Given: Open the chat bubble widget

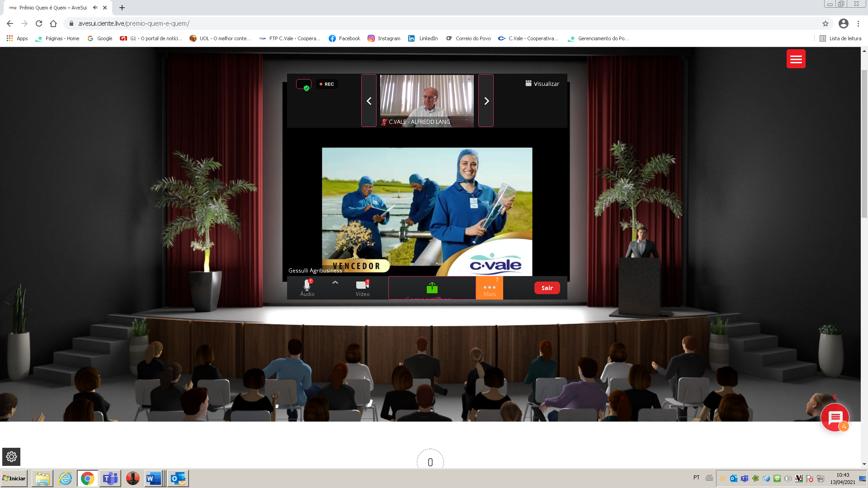Looking at the screenshot, I should (835, 418).
